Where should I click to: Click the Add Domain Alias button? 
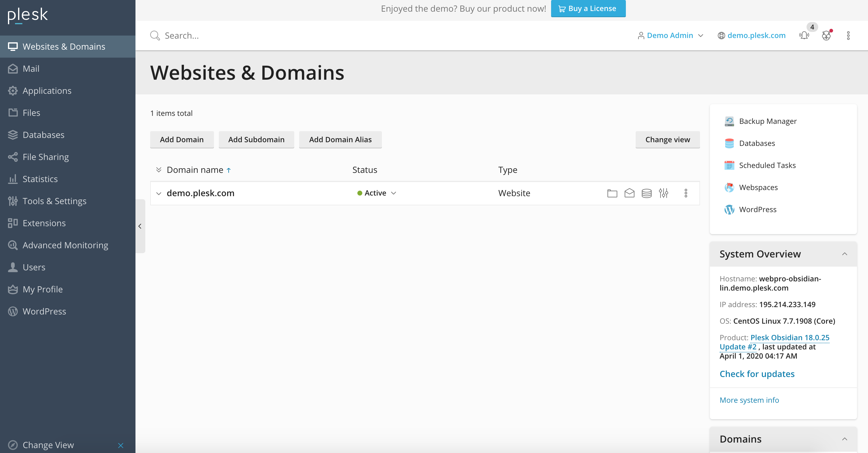340,139
